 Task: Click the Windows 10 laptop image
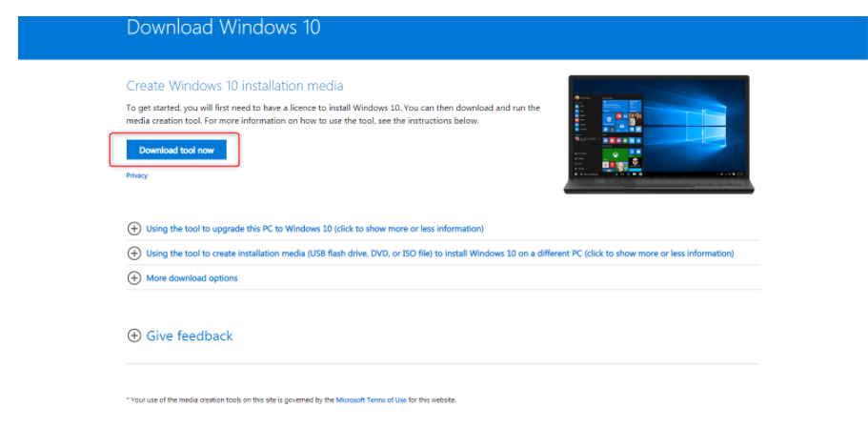point(657,133)
